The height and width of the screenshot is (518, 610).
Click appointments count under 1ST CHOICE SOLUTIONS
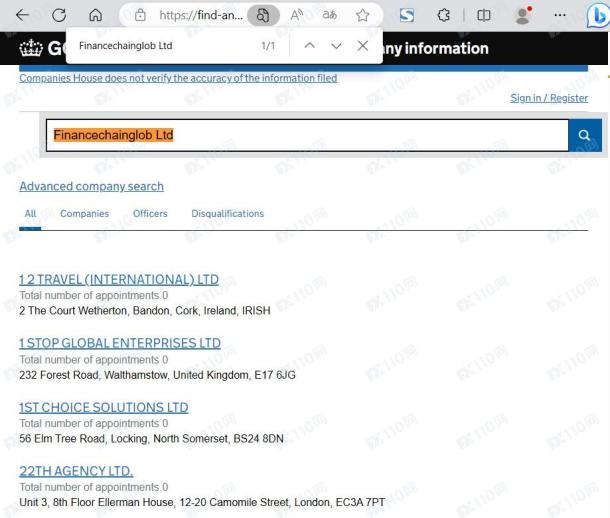tap(94, 423)
